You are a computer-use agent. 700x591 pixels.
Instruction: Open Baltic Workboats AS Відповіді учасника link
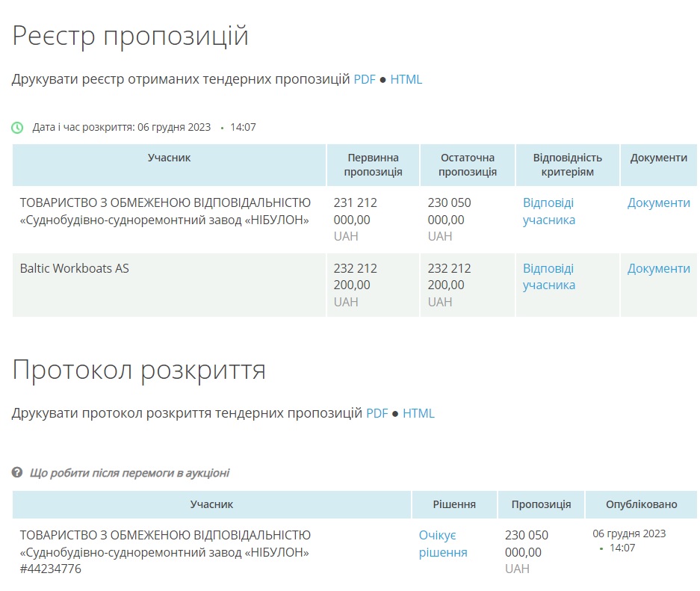[x=548, y=276]
